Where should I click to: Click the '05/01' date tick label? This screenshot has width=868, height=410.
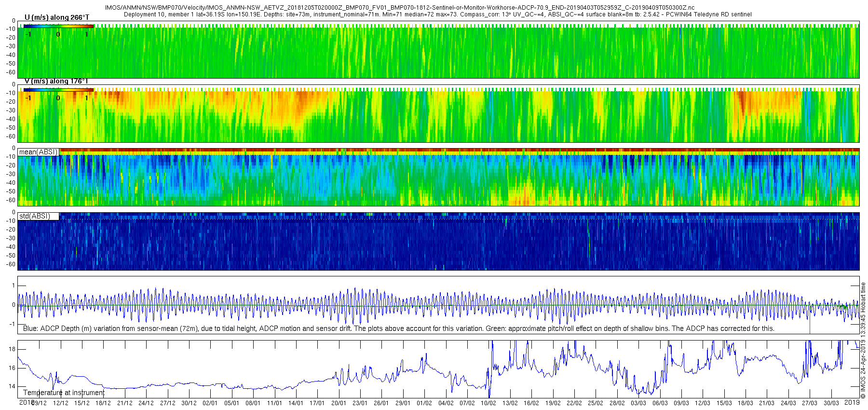pos(232,403)
